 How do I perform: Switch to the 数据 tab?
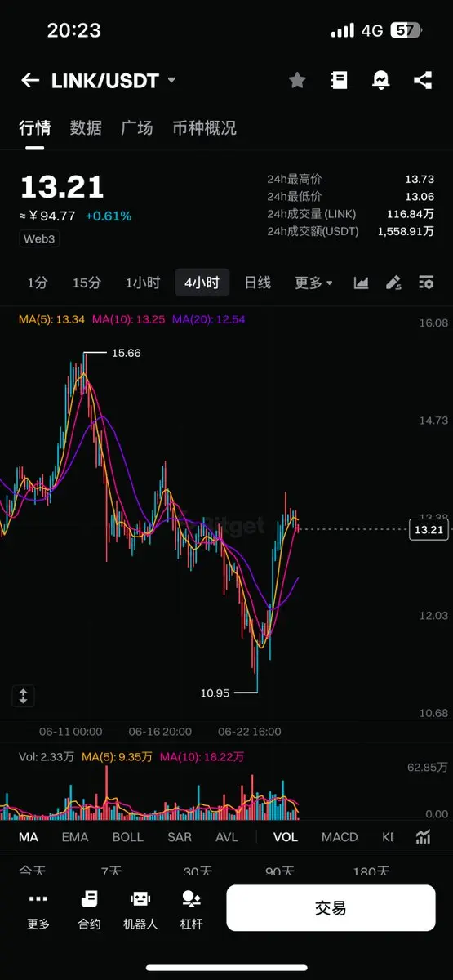(x=86, y=128)
